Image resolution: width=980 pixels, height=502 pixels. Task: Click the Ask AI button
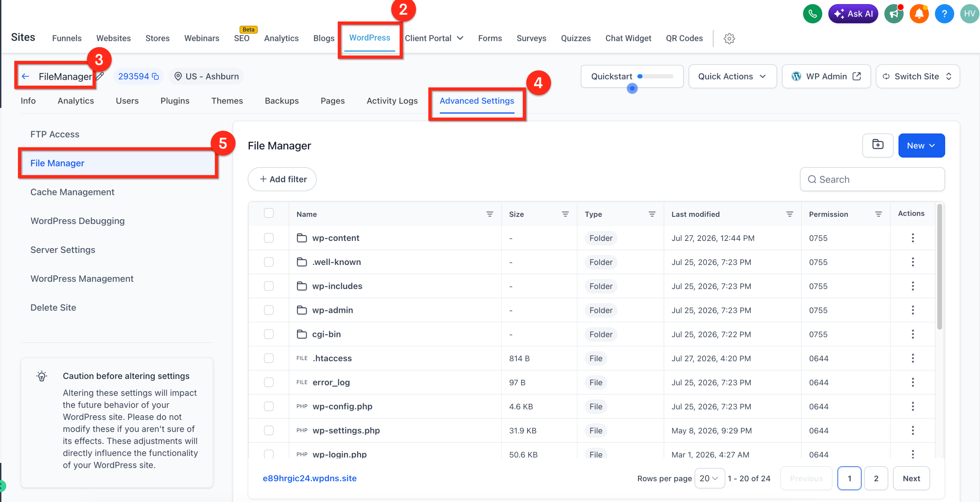[x=853, y=14]
